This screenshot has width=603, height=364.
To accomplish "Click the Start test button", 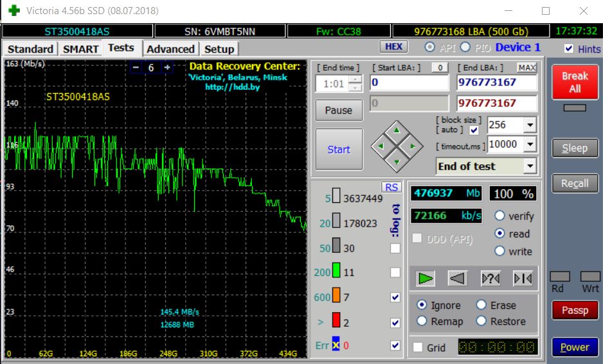I will click(339, 150).
